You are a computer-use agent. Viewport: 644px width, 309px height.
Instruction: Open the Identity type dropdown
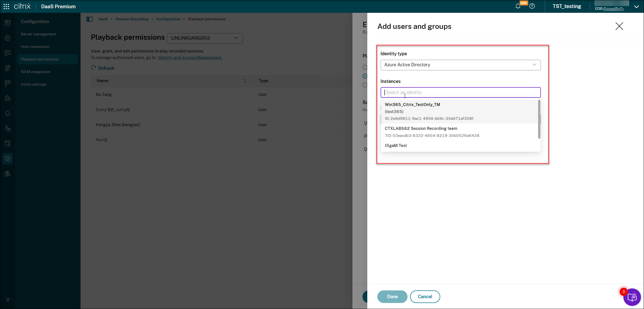pos(460,65)
